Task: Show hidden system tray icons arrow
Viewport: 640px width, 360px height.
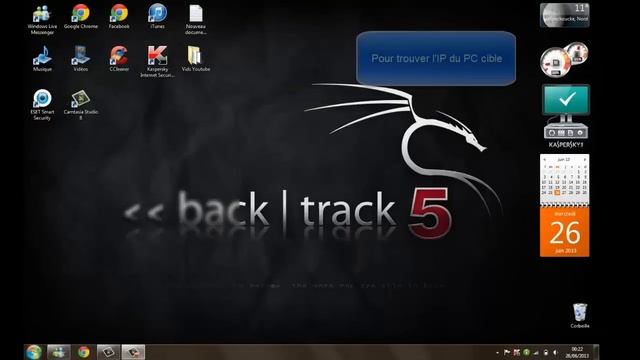Action: click(497, 353)
